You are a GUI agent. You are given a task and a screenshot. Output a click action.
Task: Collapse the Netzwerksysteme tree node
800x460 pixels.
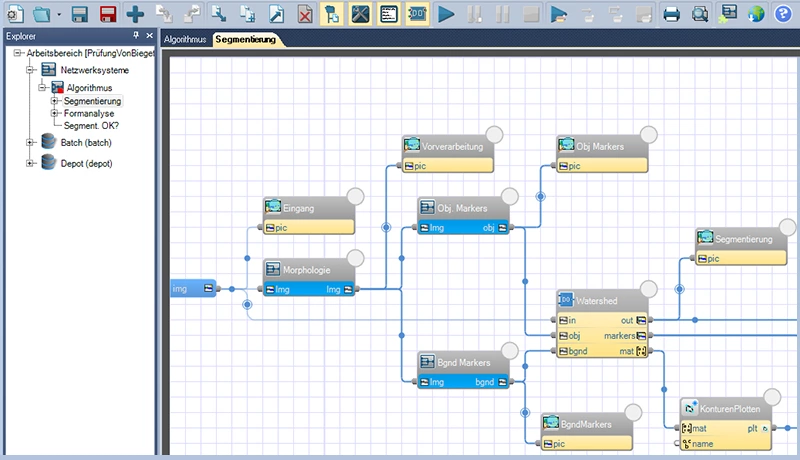(x=30, y=70)
